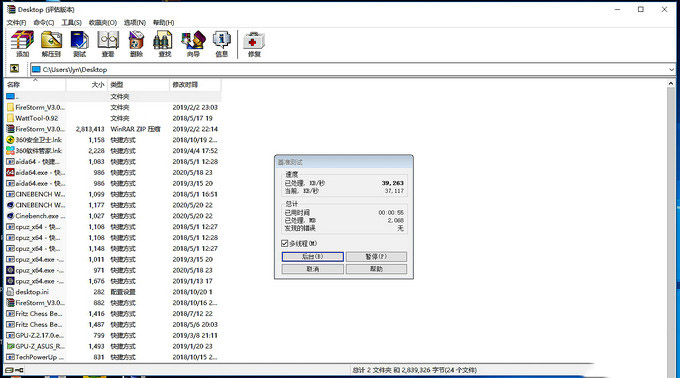Screen dimensions: 680x378
Task: Click the date 2019/3/8 21:11
Action: click(x=195, y=336)
